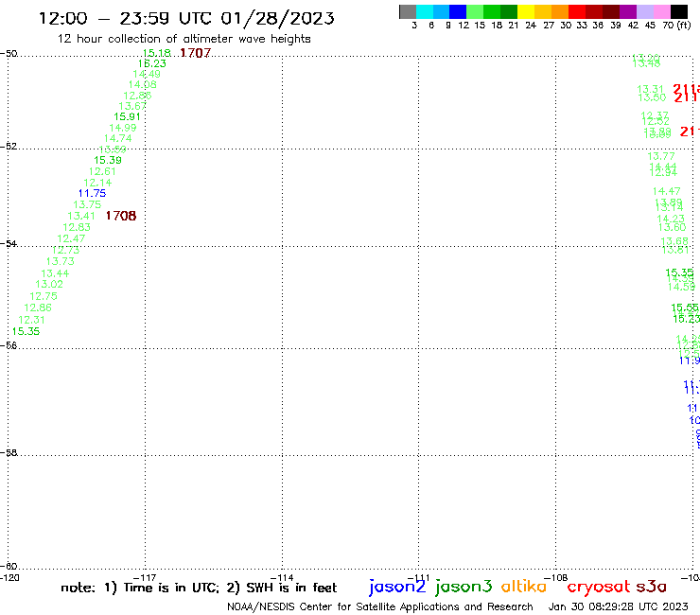700x615 pixels.
Task: Click the cyan 6 ft legend swatch
Action: [x=425, y=11]
